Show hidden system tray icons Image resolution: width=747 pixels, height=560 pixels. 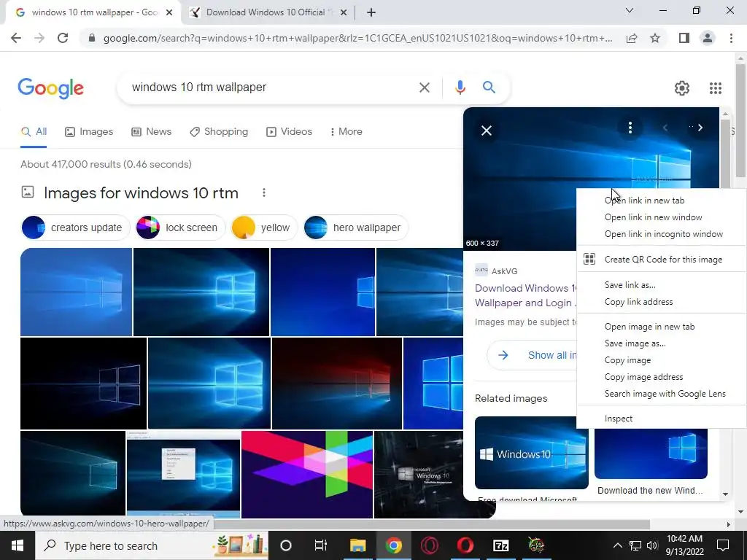click(617, 545)
